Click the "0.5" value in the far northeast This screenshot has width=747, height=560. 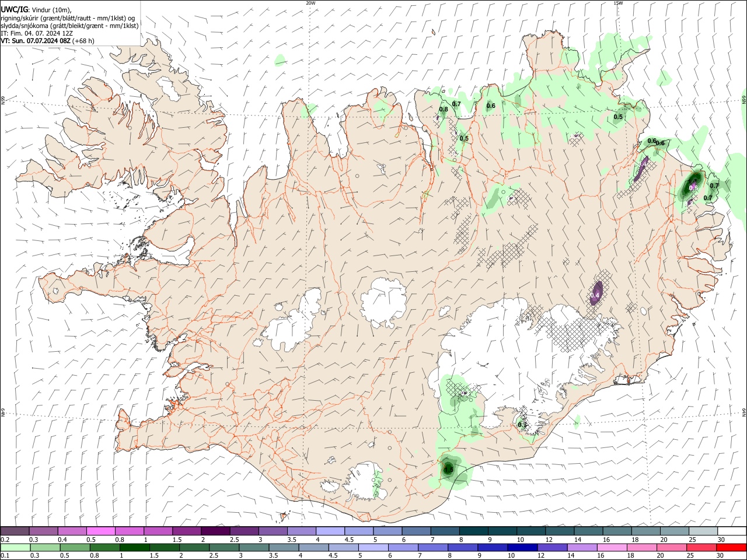(x=618, y=117)
